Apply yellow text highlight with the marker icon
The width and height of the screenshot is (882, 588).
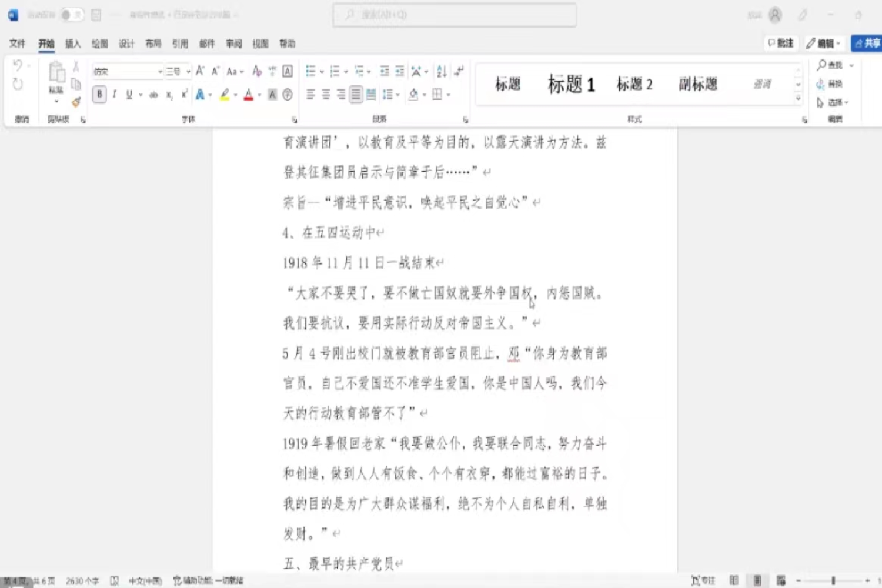(224, 95)
